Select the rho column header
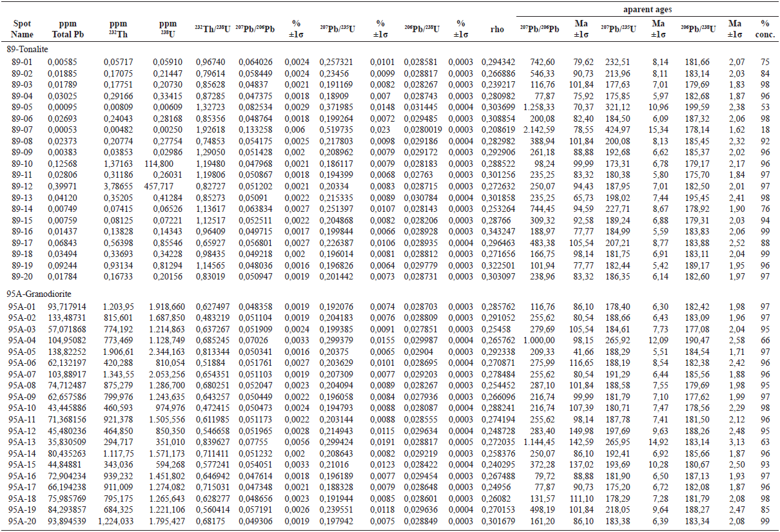This screenshot has height=532, width=780. (496, 29)
